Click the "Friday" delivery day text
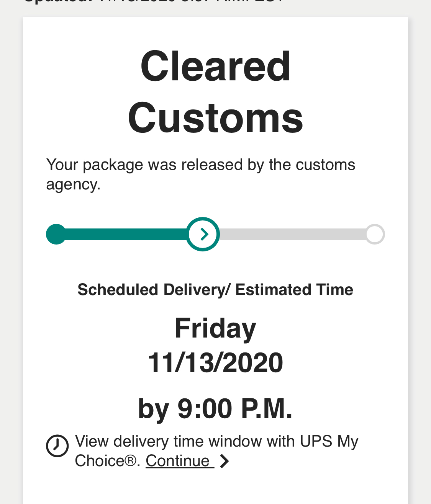431x504 pixels. click(x=215, y=328)
